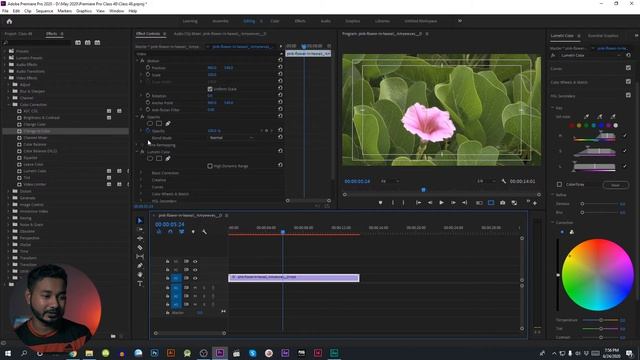
Task: Pick first Set Color eyedropper in HSL Key
Action: click(587, 116)
